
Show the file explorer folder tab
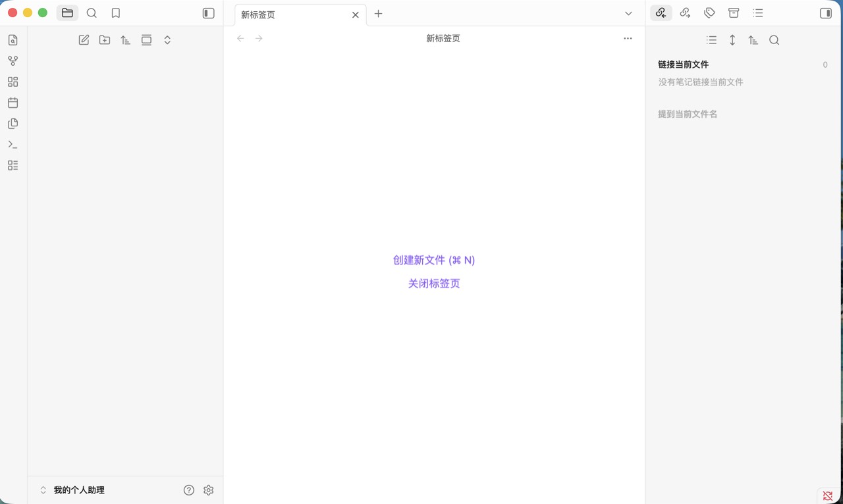67,13
